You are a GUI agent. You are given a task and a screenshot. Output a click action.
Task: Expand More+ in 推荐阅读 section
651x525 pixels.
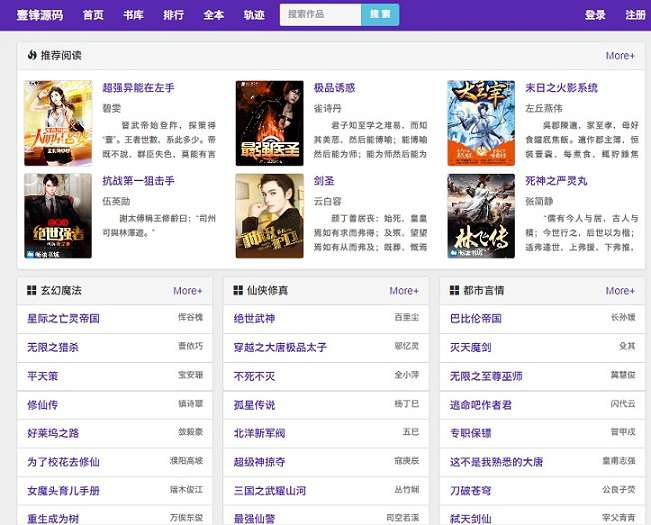[x=620, y=56]
